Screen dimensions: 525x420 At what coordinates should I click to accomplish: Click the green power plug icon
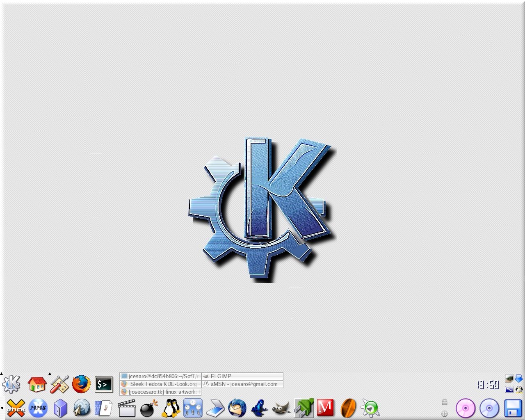point(304,408)
